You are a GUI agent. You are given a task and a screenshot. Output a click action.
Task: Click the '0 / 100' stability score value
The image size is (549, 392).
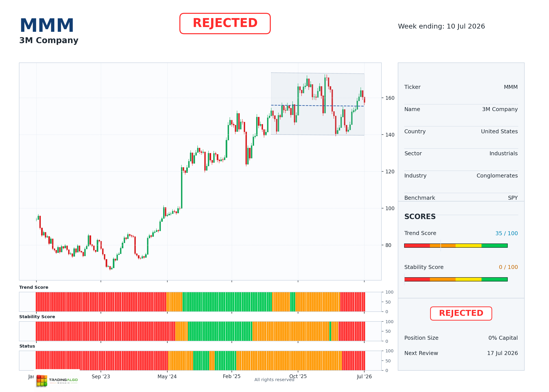[508, 267]
